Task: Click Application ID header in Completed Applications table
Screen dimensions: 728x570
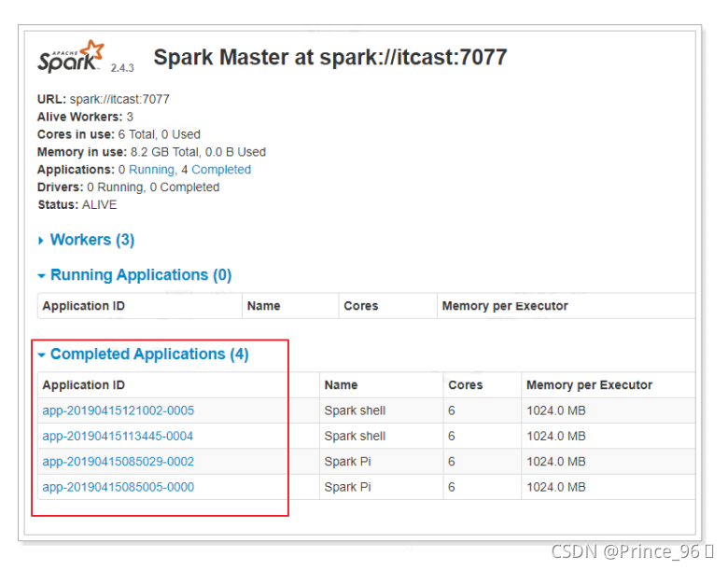Action: pos(84,385)
